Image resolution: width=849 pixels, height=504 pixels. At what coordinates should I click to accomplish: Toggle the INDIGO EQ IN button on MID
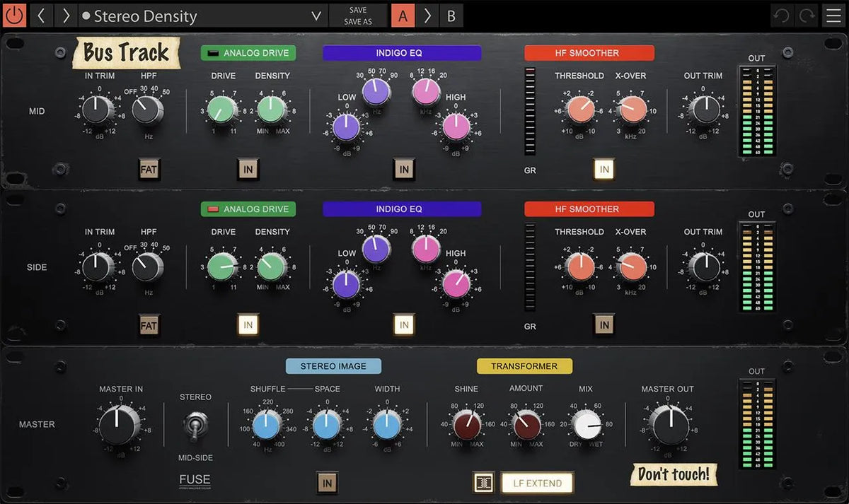404,169
